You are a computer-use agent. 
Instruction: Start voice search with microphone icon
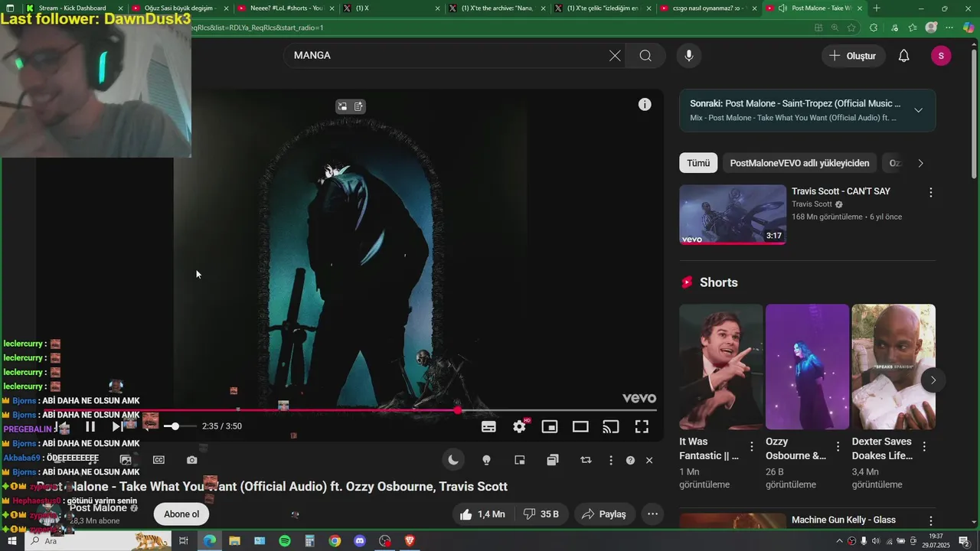tap(689, 55)
